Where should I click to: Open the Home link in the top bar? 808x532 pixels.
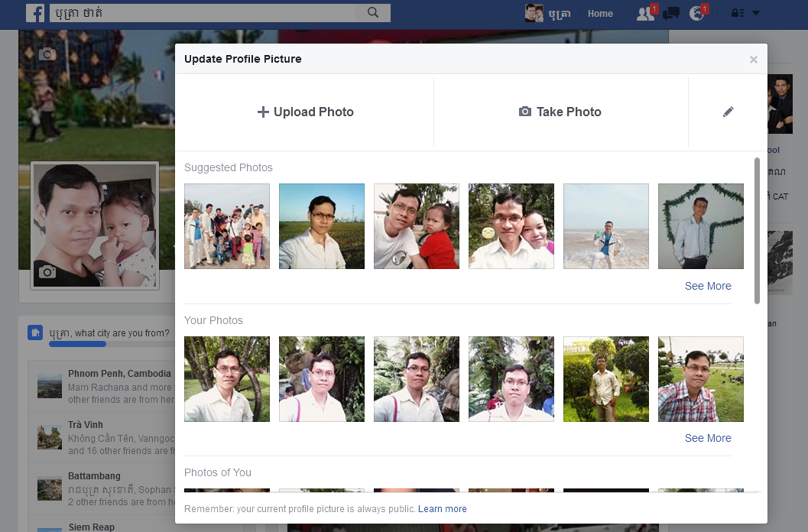point(600,14)
